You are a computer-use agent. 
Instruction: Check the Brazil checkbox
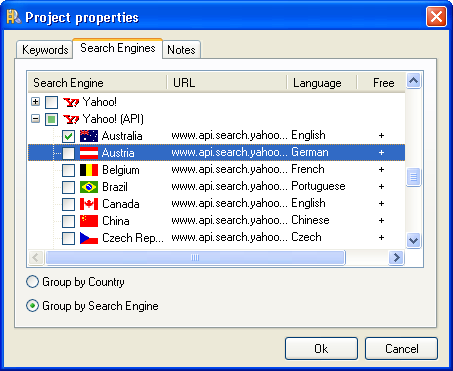68,187
